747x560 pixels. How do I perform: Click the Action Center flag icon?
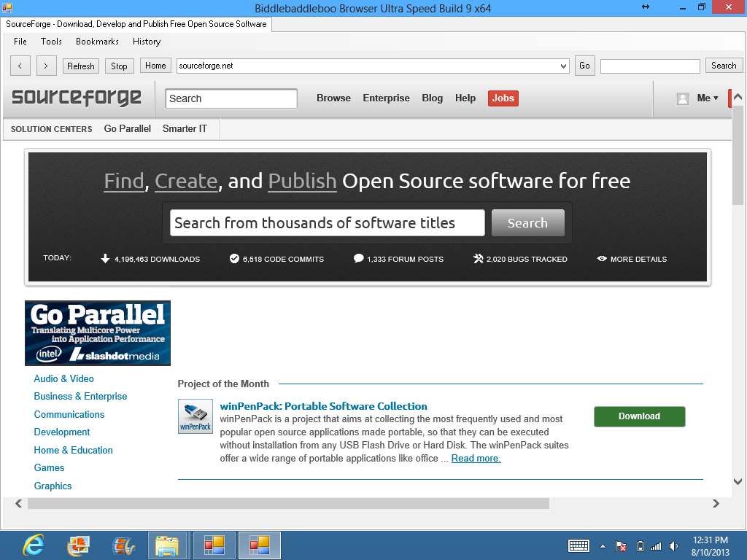pyautogui.click(x=621, y=546)
